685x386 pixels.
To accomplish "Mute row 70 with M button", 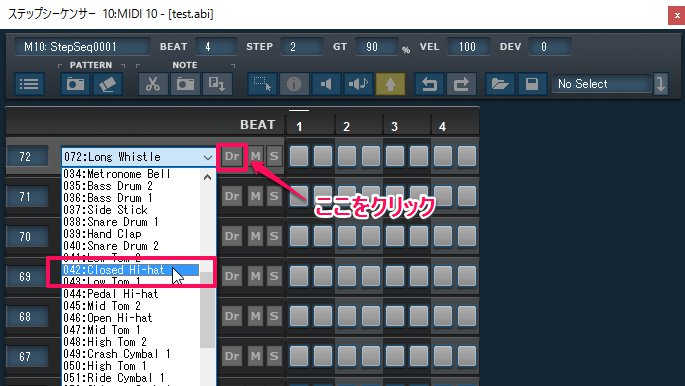I will click(x=256, y=236).
